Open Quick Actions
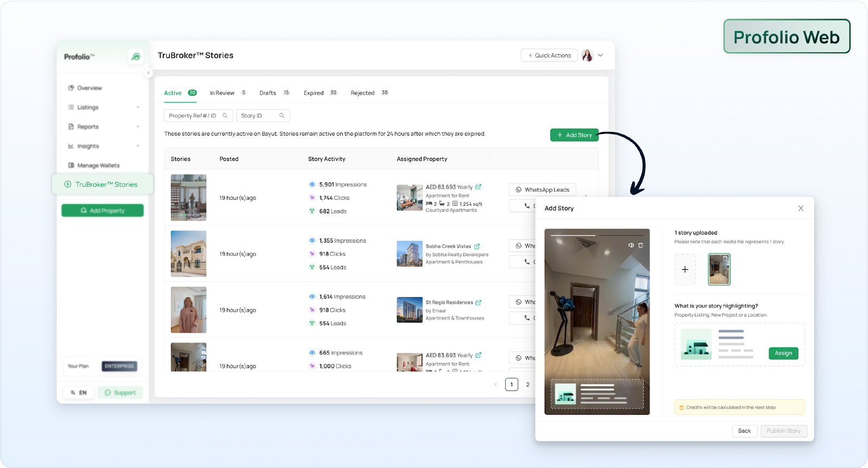 coord(549,55)
